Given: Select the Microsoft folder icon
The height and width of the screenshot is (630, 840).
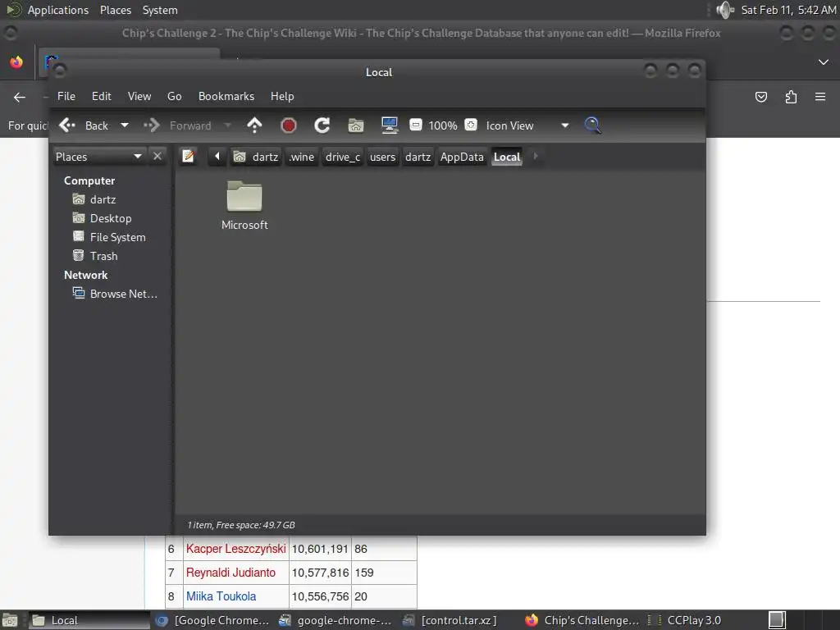Looking at the screenshot, I should 244,196.
